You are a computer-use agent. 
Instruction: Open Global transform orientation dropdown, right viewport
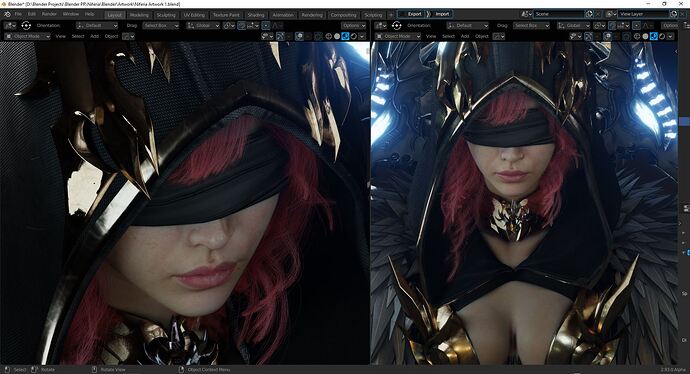[x=573, y=26]
